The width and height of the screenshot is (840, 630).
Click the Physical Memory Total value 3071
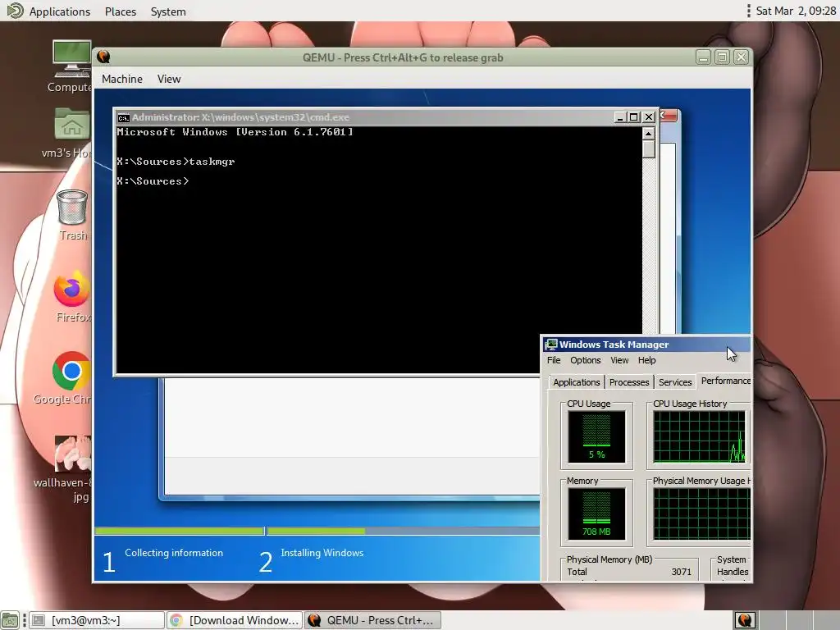pos(681,572)
